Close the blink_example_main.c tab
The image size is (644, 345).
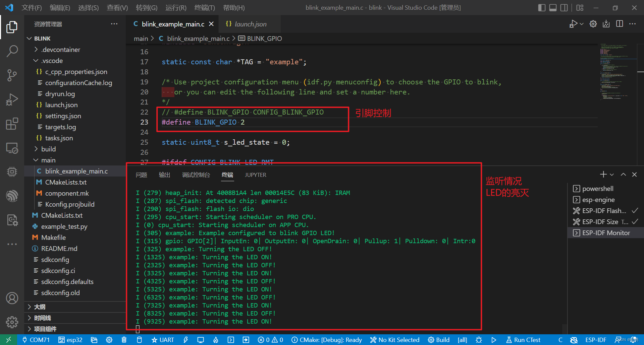(211, 24)
